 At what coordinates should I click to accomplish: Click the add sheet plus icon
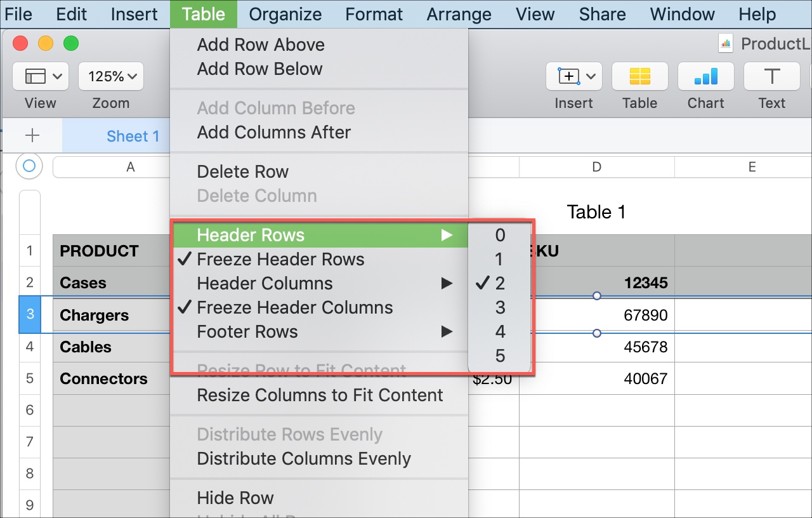pos(30,136)
